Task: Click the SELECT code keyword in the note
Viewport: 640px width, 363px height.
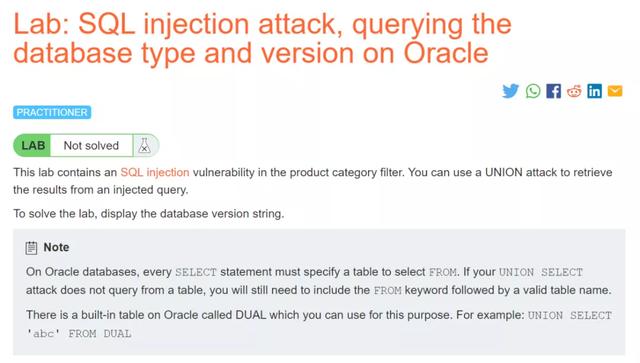Action: click(196, 272)
